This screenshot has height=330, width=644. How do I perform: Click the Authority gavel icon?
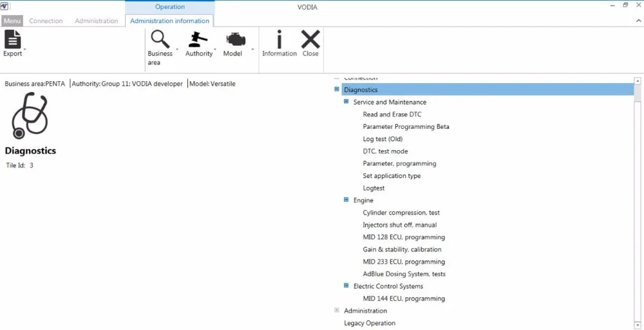click(x=198, y=39)
